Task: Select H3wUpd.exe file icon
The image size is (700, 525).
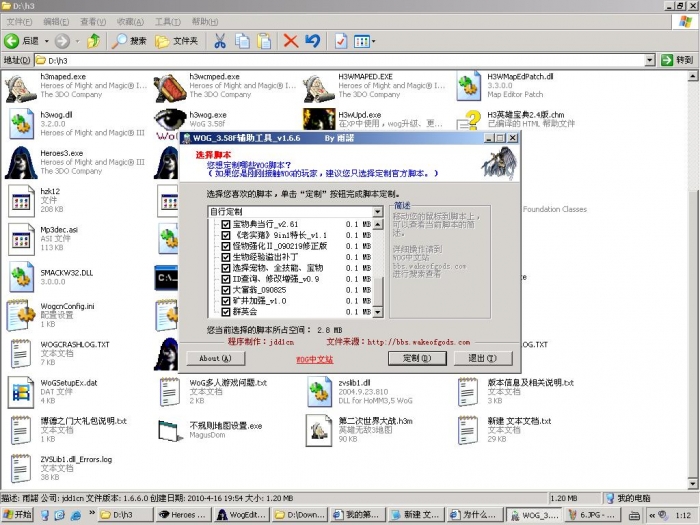Action: 319,120
